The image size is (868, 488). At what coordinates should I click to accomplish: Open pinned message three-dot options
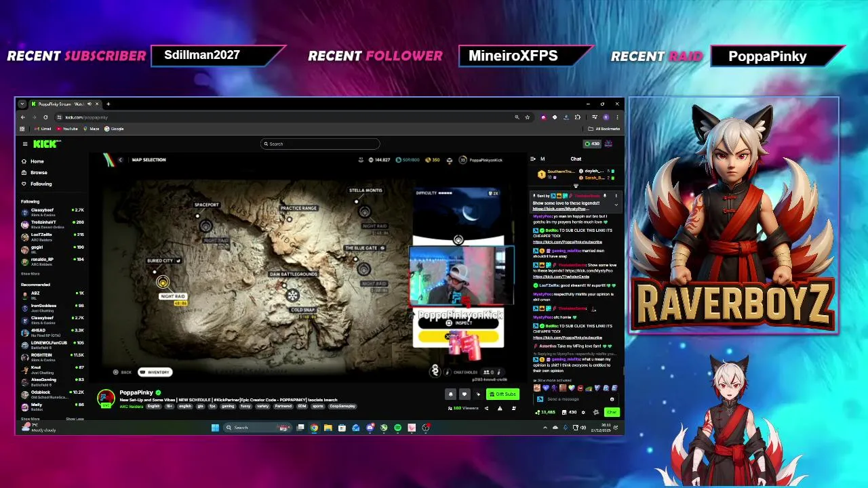[x=616, y=196]
